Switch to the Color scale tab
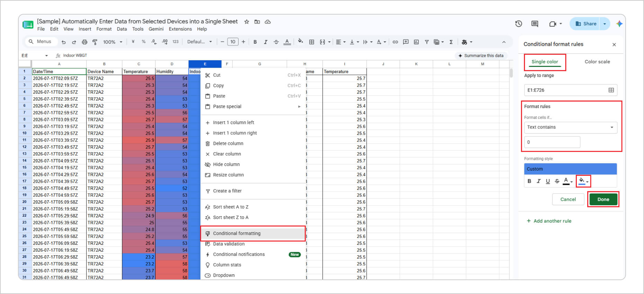This screenshot has height=294, width=644. pyautogui.click(x=597, y=62)
